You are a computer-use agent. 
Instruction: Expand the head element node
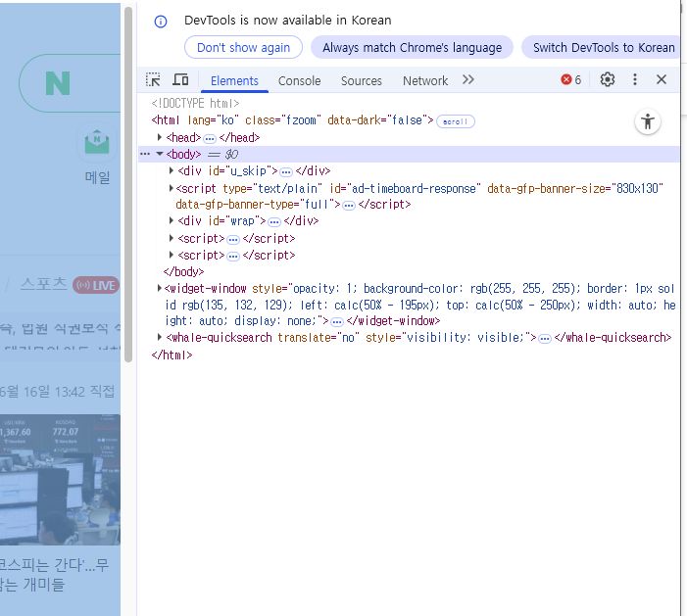160,137
